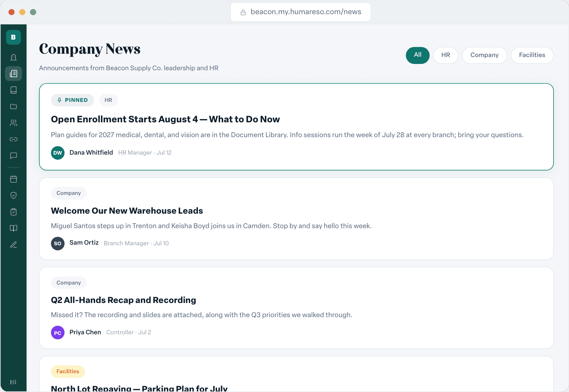Select the All filter tab

pos(418,55)
